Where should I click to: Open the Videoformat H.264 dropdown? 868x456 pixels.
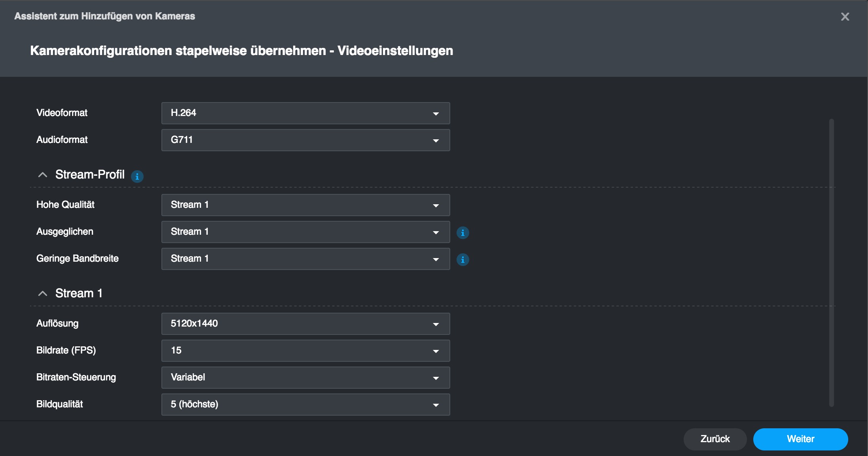[x=305, y=113]
